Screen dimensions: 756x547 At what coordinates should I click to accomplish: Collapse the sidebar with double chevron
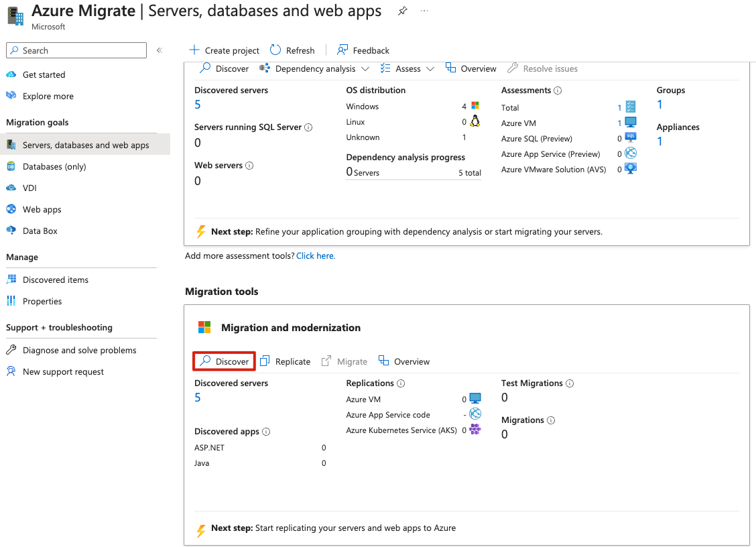click(160, 50)
